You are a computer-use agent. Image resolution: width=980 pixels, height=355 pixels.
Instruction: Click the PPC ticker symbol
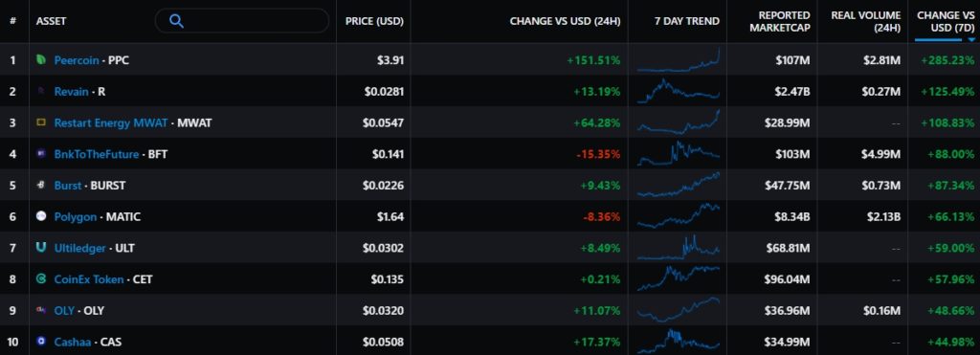(x=119, y=60)
